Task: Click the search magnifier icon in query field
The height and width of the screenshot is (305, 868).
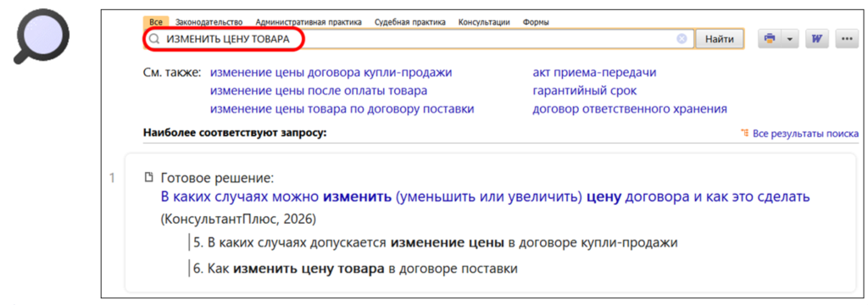Action: pyautogui.click(x=154, y=40)
